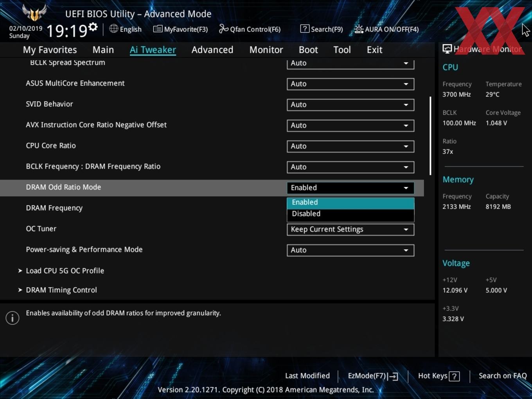Image resolution: width=532 pixels, height=399 pixels.
Task: Click Power-saving & Performance Mode label
Action: 84,250
